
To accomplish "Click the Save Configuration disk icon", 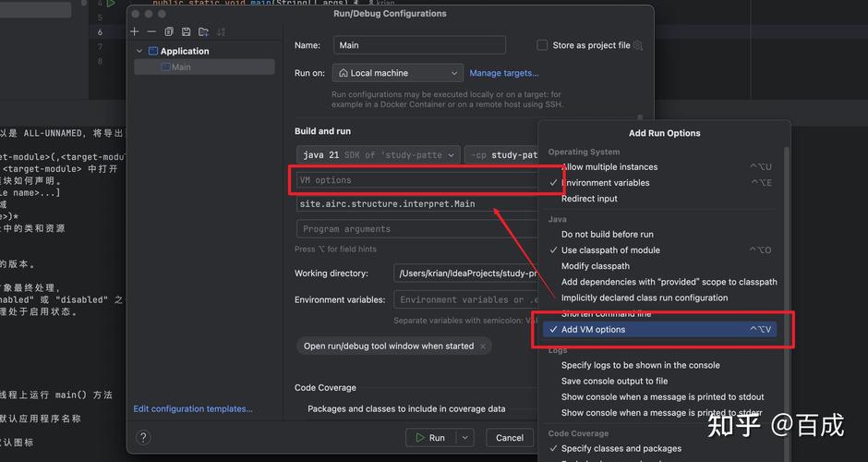I will click(x=186, y=31).
